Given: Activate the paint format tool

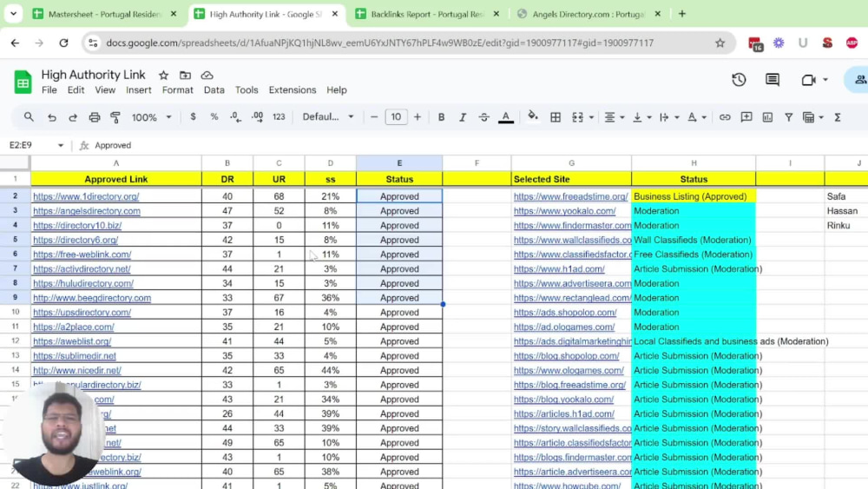Looking at the screenshot, I should point(115,117).
